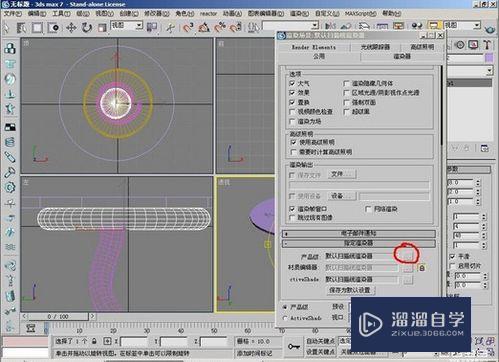
Task: Toggle the 3D snaps magnet icon
Action: pos(188,27)
